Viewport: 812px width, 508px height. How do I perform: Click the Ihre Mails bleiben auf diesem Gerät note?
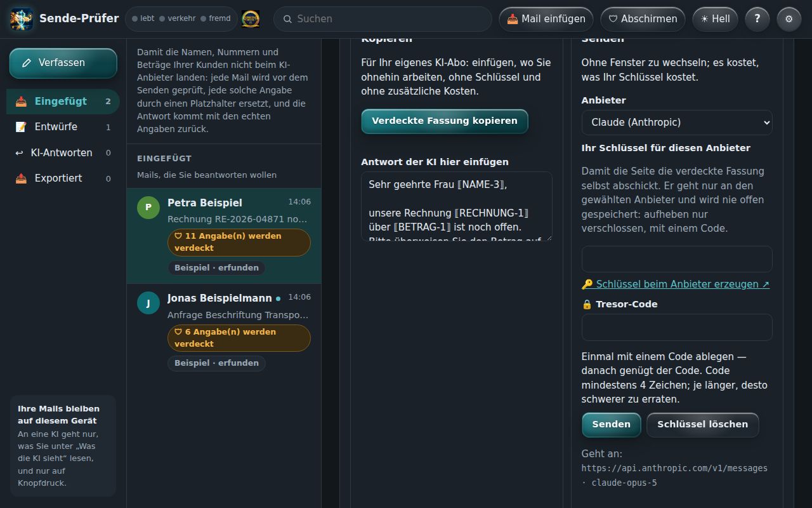coord(63,446)
